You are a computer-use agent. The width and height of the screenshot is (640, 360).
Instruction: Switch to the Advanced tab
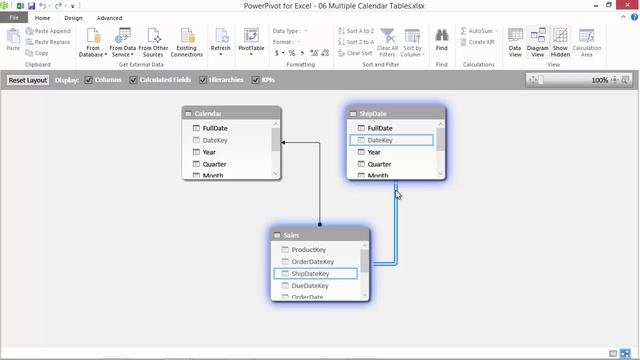pyautogui.click(x=109, y=18)
